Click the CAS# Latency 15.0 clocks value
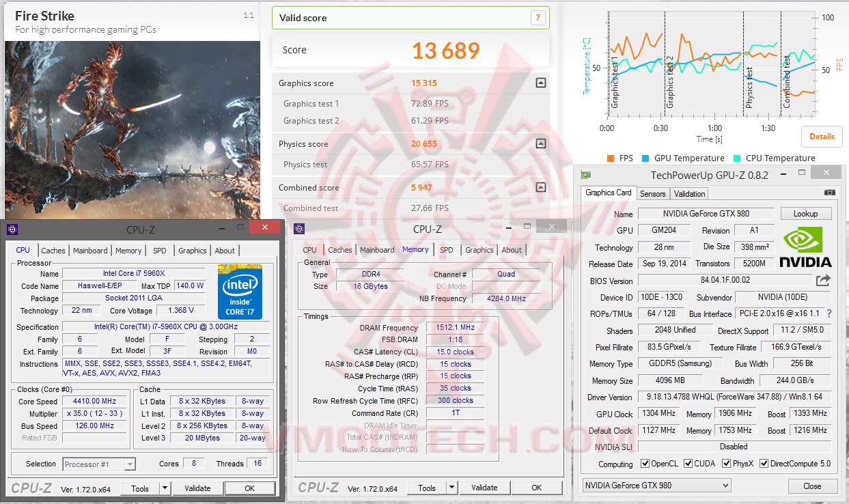Screen dimensions: 849x504 (455, 352)
